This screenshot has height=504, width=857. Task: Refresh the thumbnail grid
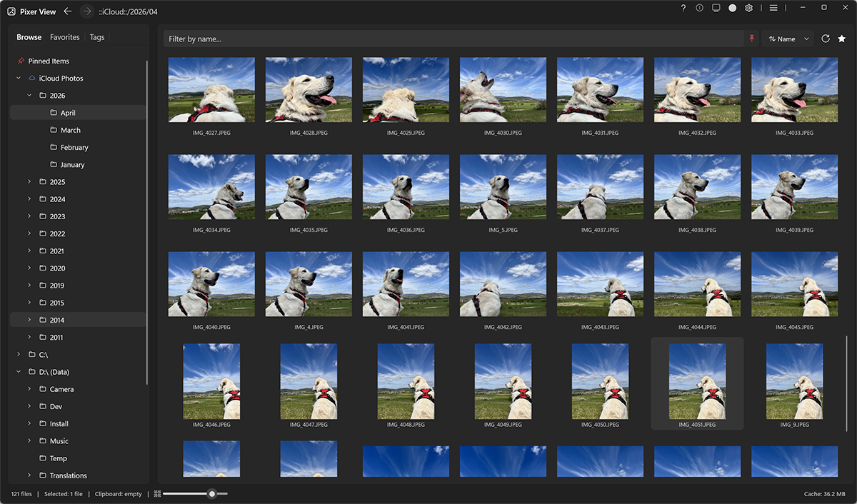(826, 39)
